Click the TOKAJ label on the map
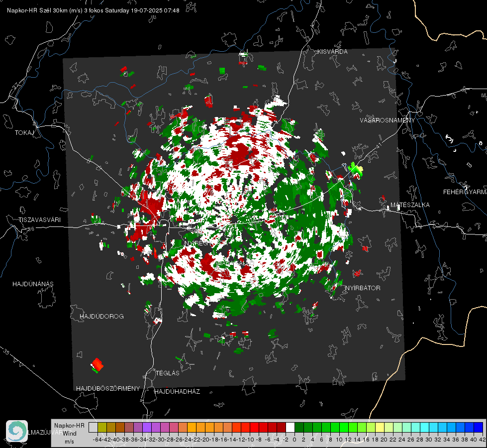This screenshot has height=448, width=487. click(24, 133)
